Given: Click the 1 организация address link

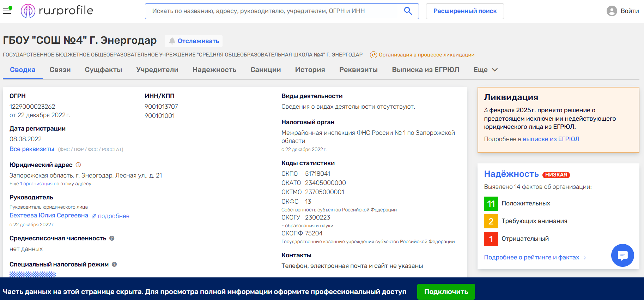Looking at the screenshot, I should [36, 184].
